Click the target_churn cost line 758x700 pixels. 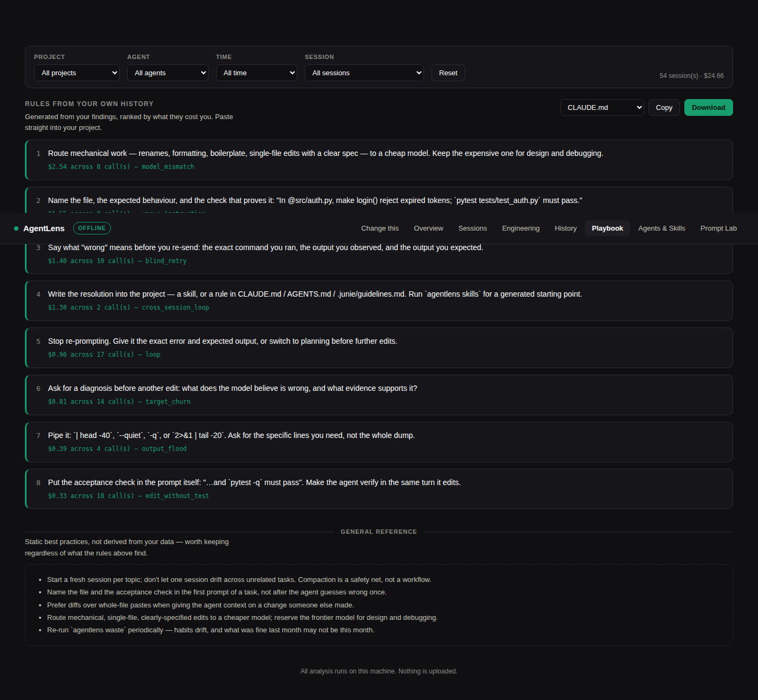pos(119,402)
